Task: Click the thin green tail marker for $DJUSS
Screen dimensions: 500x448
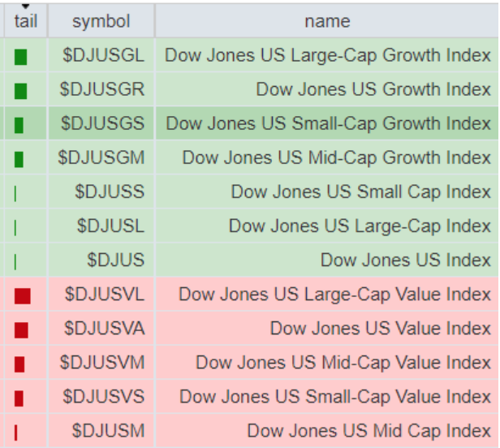Action: click(x=15, y=193)
